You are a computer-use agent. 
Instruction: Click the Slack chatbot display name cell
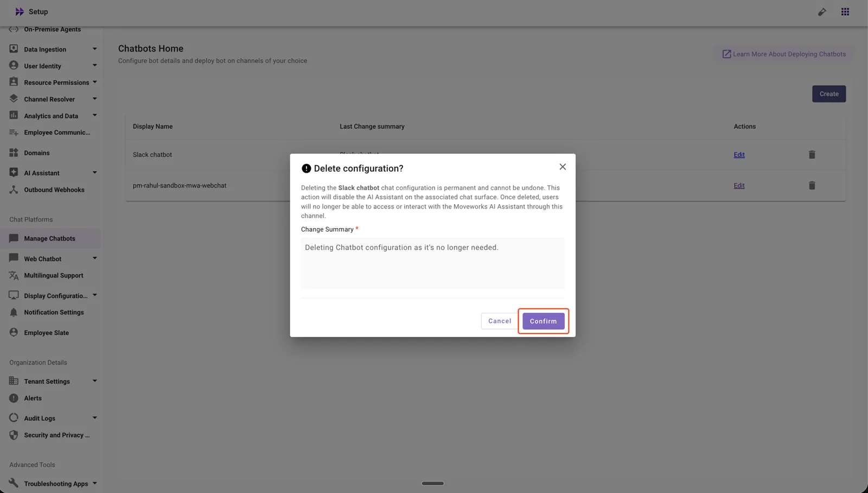coord(152,155)
